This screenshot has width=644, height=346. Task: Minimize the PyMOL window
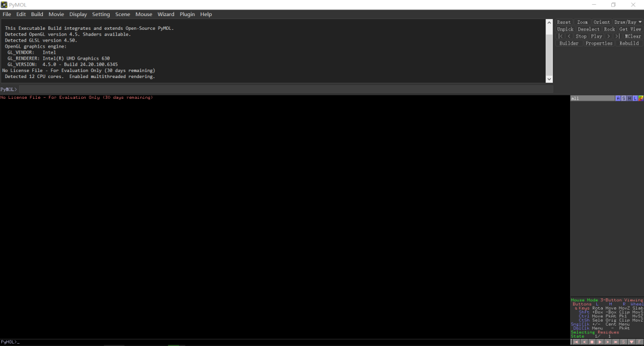click(x=594, y=5)
